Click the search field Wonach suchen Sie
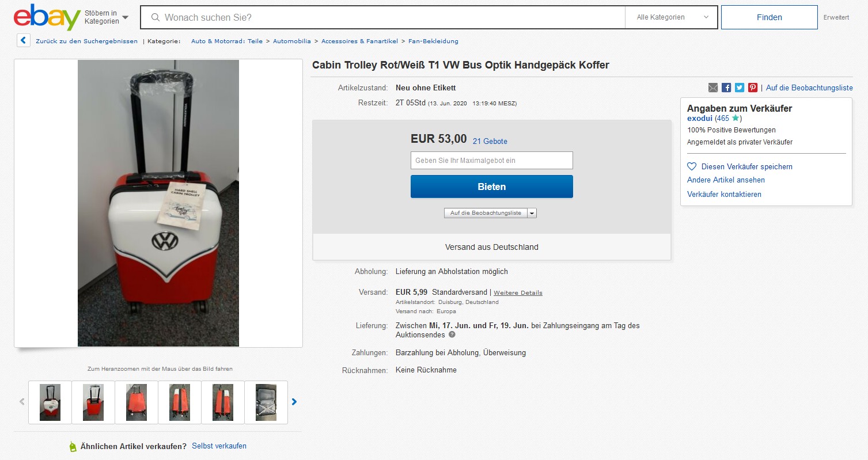The width and height of the screenshot is (868, 460). tap(392, 17)
